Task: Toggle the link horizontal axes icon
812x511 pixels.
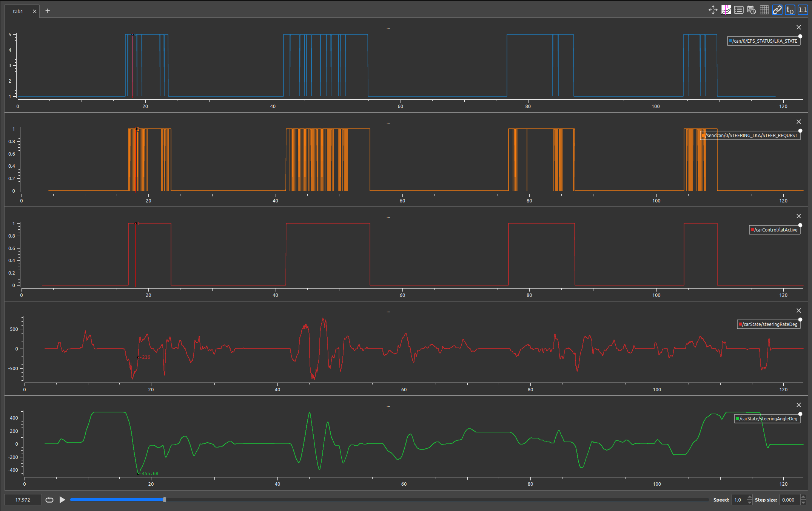Action: pos(777,10)
